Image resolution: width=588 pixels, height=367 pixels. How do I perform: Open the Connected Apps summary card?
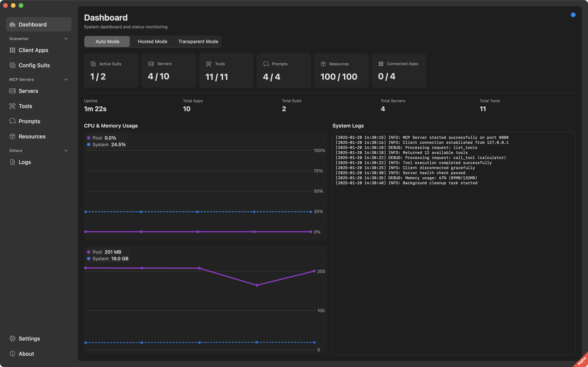[399, 70]
